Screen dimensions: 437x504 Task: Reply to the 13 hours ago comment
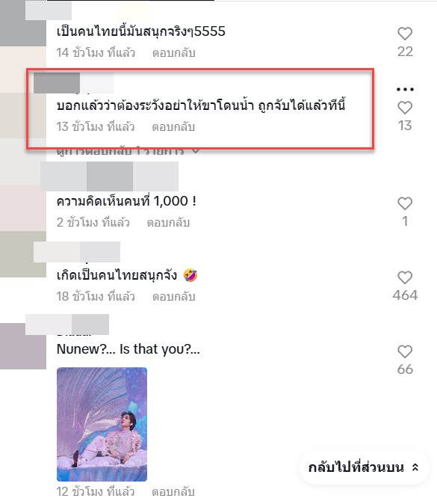point(173,127)
